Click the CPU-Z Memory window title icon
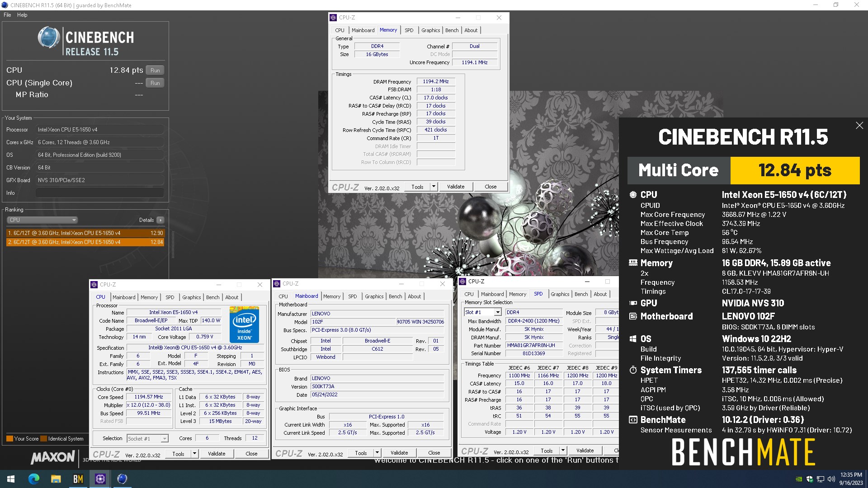Viewport: 868px width, 488px height. [x=334, y=18]
